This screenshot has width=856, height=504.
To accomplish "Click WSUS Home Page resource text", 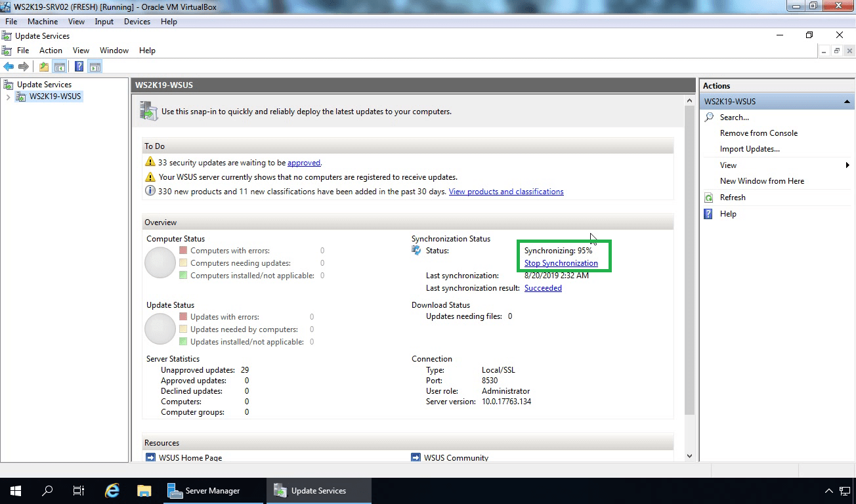I will (190, 458).
